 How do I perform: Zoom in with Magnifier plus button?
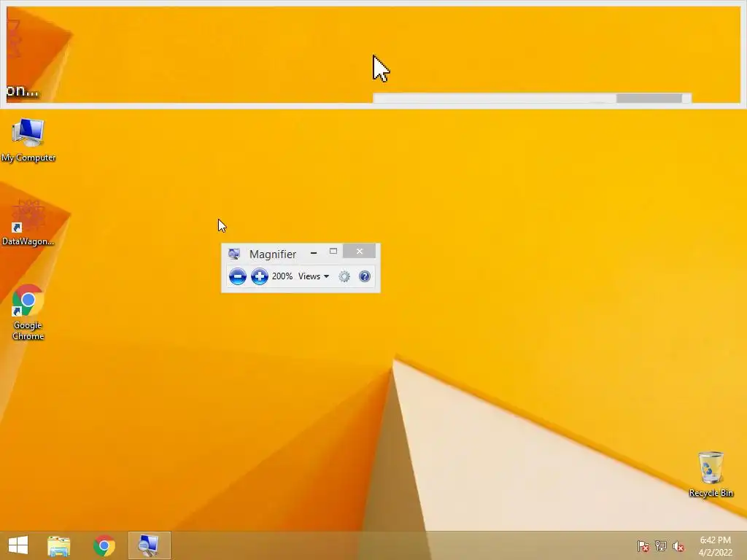point(260,276)
